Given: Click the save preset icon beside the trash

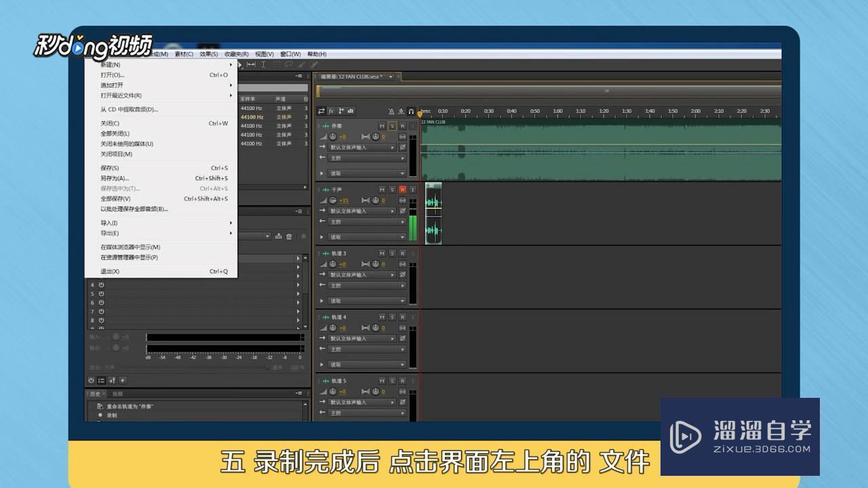Looking at the screenshot, I should click(278, 236).
